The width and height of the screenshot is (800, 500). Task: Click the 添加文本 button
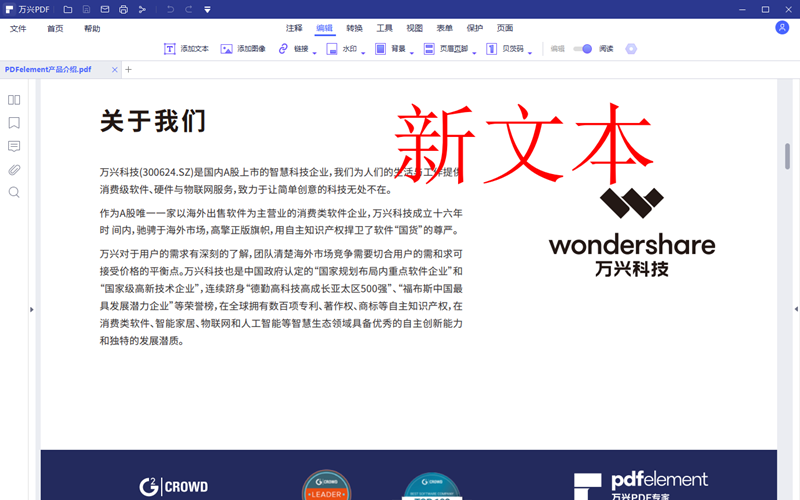click(186, 48)
